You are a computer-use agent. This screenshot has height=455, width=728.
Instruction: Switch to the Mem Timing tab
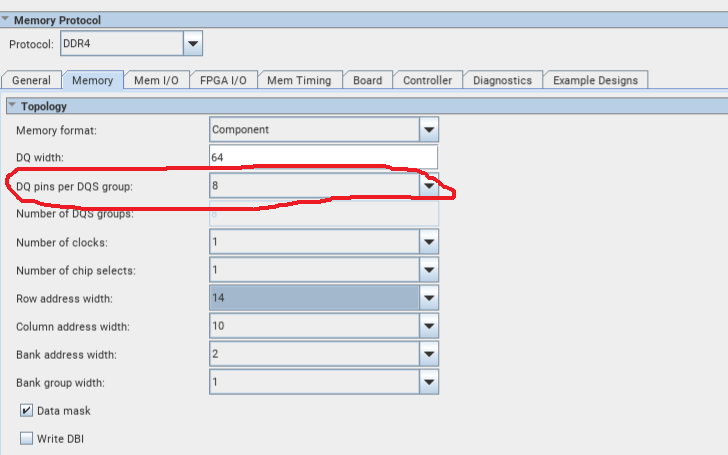tap(299, 80)
